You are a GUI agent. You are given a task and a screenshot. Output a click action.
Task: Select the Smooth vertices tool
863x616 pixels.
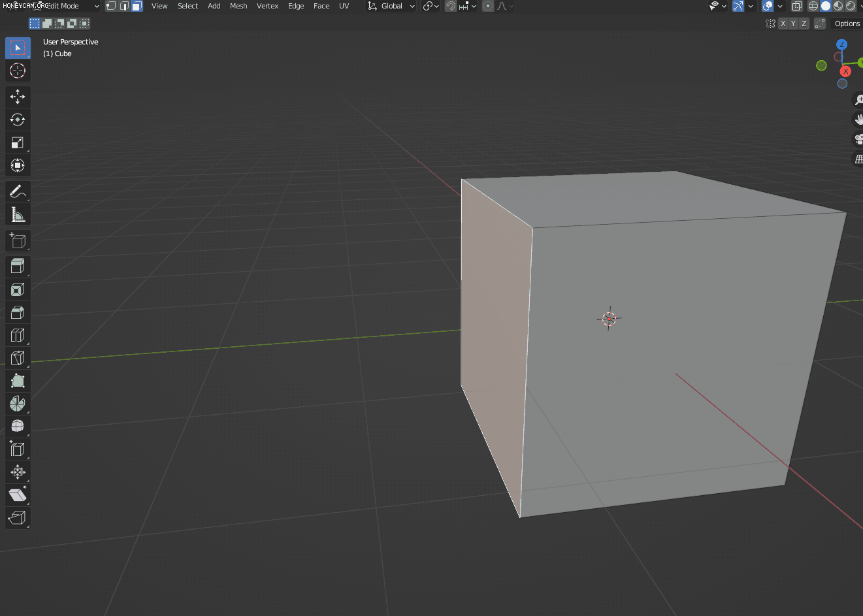(x=18, y=427)
